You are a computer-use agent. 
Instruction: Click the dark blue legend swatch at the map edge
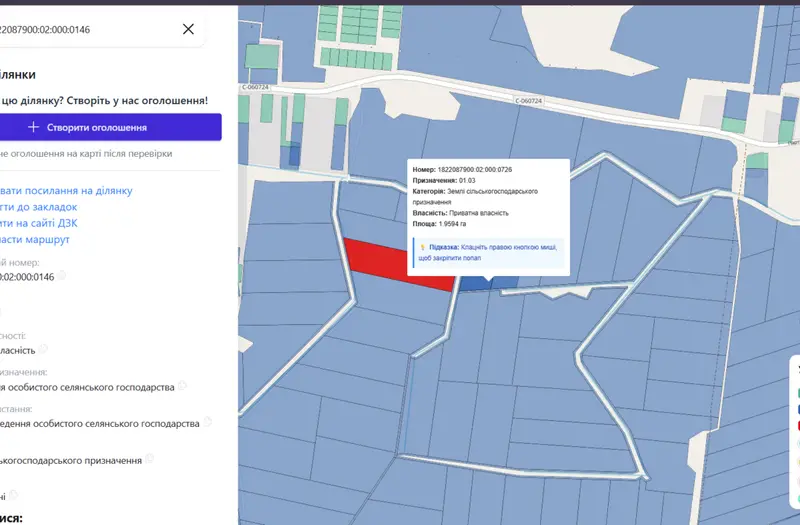tap(797, 409)
